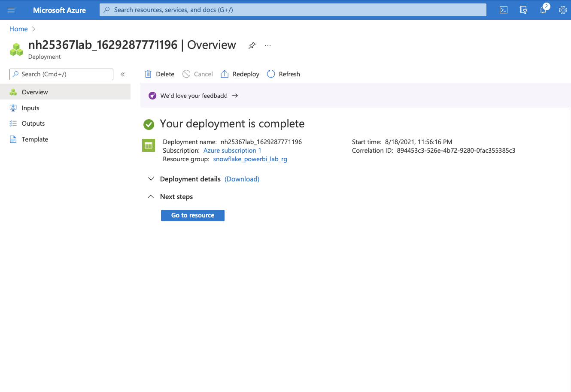
Task: Open the snowflake_powerbi_lab_rg resource group link
Action: click(250, 159)
